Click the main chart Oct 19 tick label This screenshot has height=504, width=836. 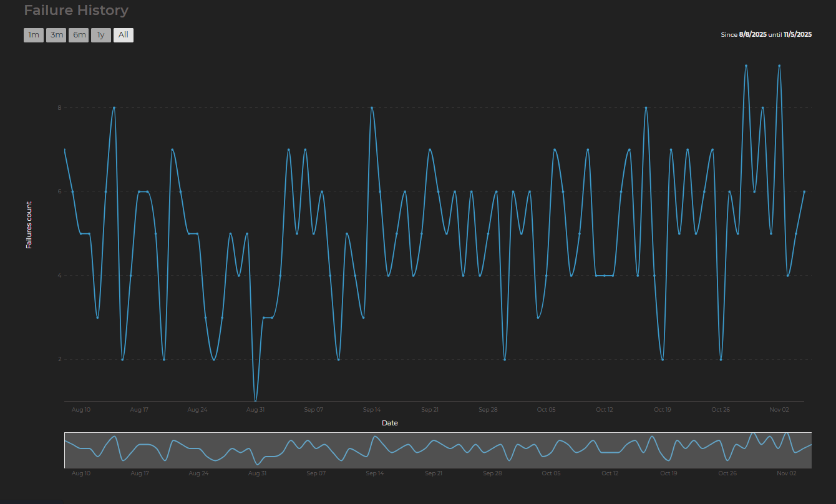(x=663, y=410)
